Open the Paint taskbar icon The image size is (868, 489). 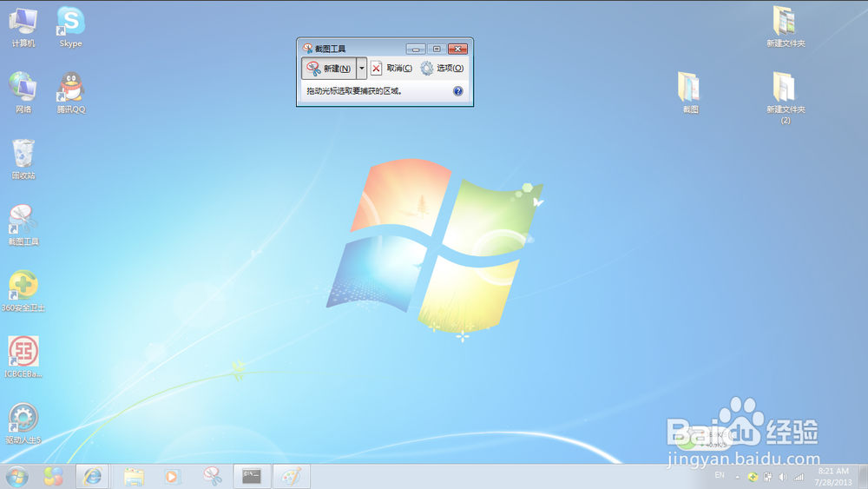point(292,477)
